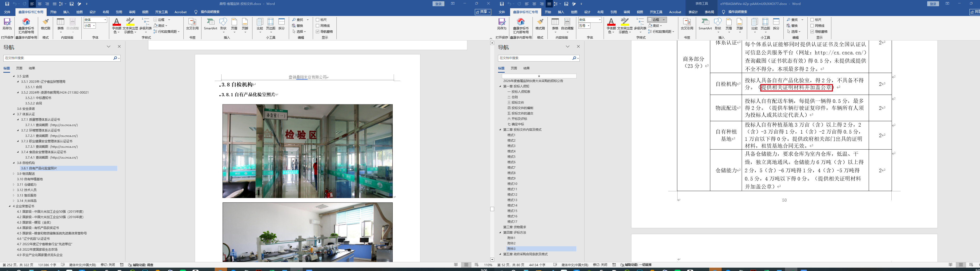Click 格式刷 format painter in right window

point(540,24)
